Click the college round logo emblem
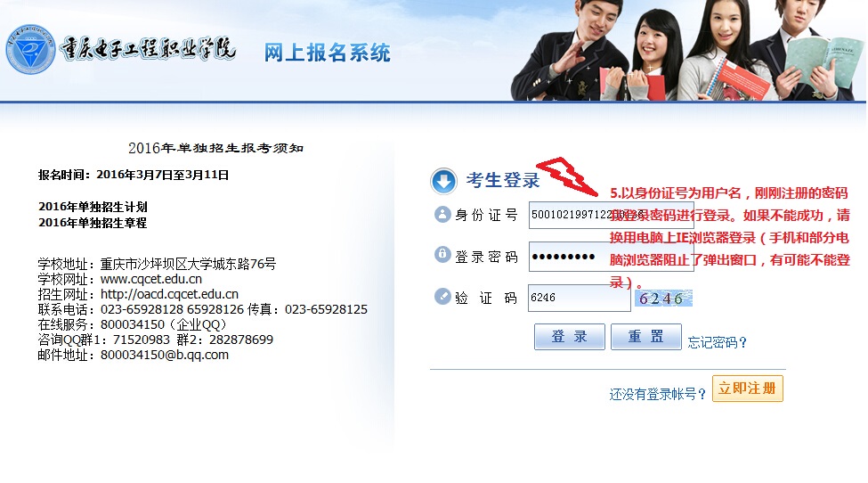This screenshot has width=868, height=483. [x=30, y=49]
